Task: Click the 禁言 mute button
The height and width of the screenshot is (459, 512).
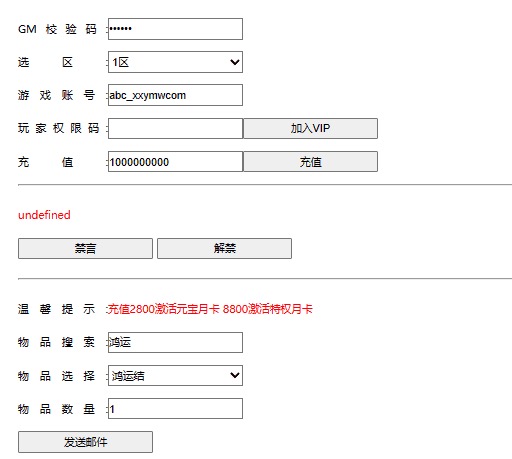Action: tap(85, 248)
